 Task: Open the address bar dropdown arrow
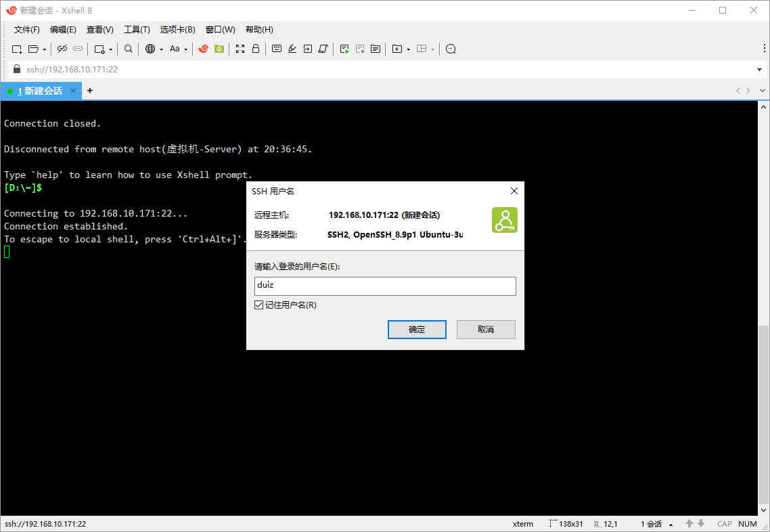761,69
